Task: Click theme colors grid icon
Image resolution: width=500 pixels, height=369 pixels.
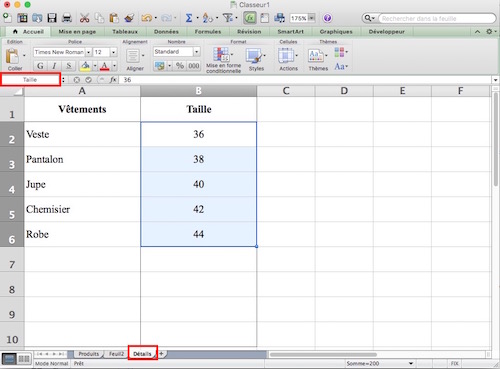Action: [x=339, y=52]
